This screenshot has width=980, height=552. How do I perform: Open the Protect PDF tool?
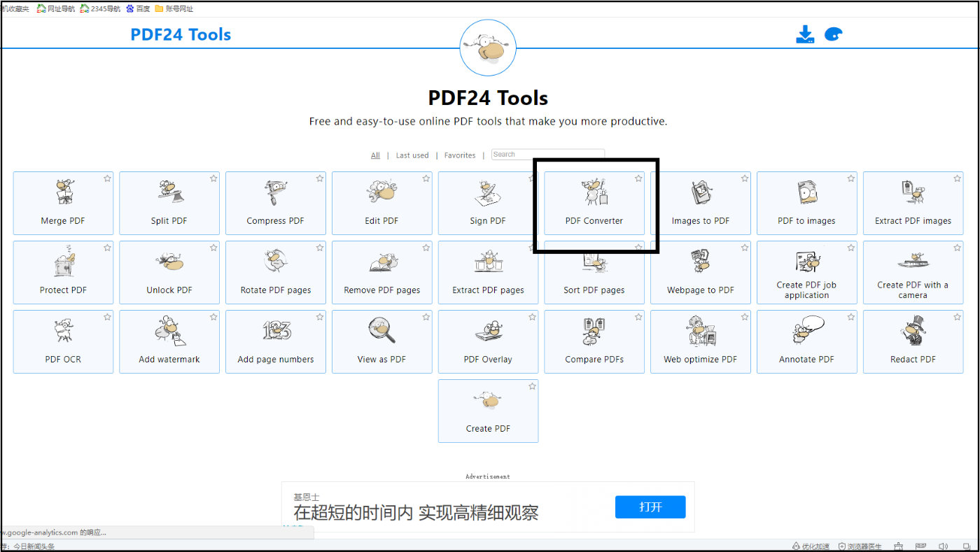pyautogui.click(x=63, y=272)
